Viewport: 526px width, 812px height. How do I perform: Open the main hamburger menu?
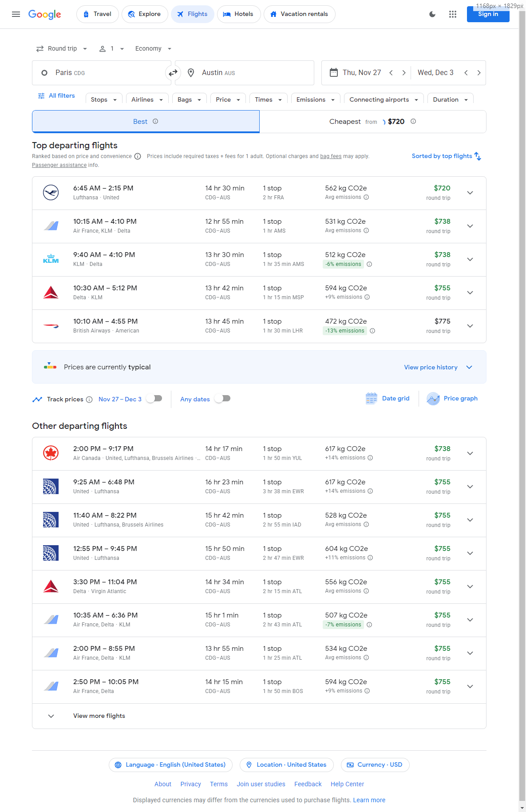point(16,14)
